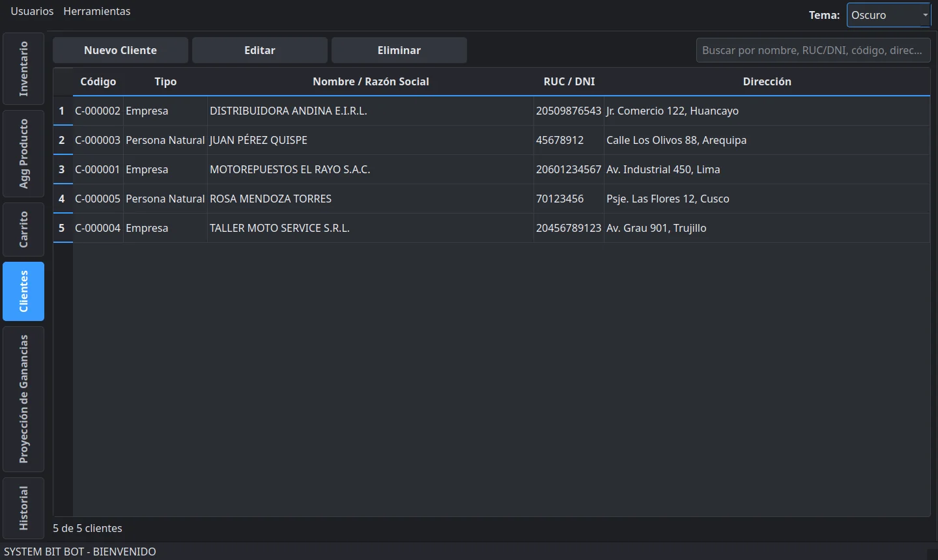
Task: Select row header number 5
Action: pyautogui.click(x=63, y=228)
